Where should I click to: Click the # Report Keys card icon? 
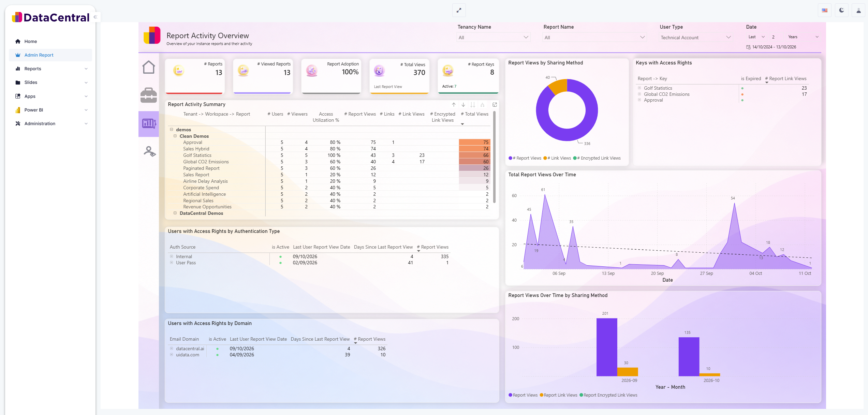click(448, 71)
